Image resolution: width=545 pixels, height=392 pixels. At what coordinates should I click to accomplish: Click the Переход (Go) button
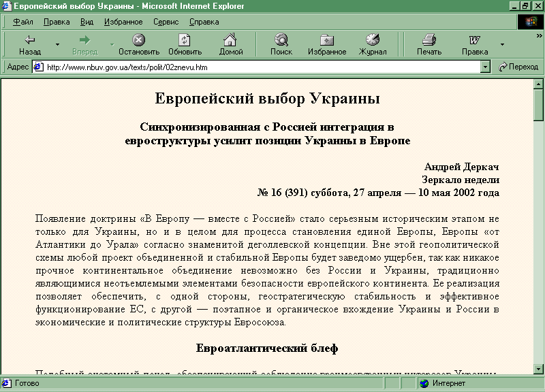[x=518, y=67]
